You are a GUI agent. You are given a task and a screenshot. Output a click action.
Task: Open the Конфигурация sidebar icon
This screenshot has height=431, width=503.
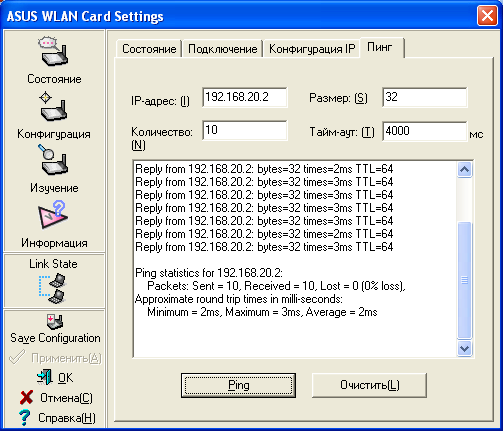[54, 106]
